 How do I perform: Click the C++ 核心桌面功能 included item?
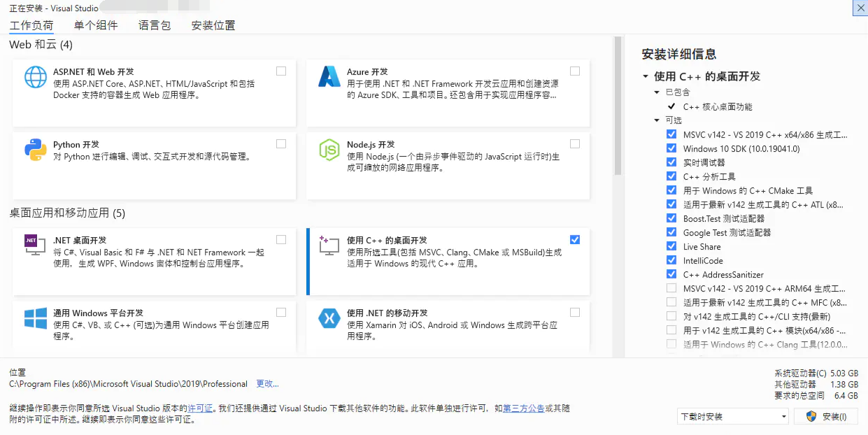click(718, 106)
